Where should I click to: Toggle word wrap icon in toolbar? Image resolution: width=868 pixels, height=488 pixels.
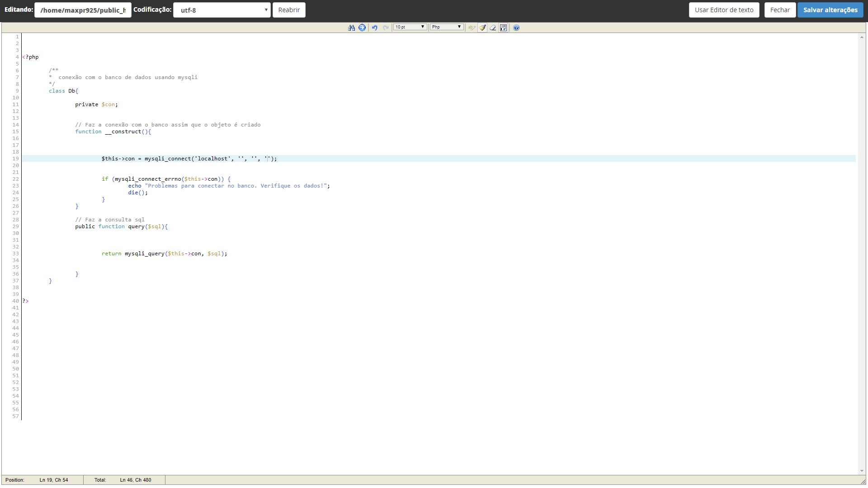pos(503,28)
